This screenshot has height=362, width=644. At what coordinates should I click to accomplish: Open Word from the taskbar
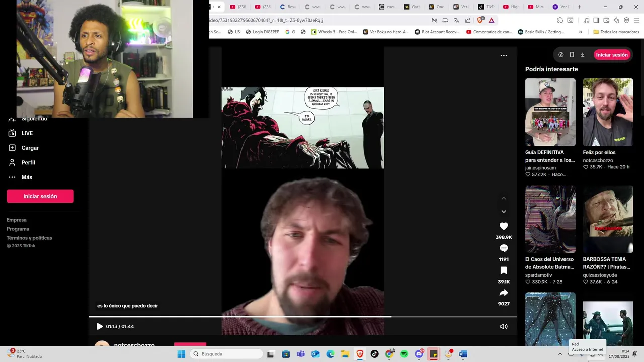point(463,354)
